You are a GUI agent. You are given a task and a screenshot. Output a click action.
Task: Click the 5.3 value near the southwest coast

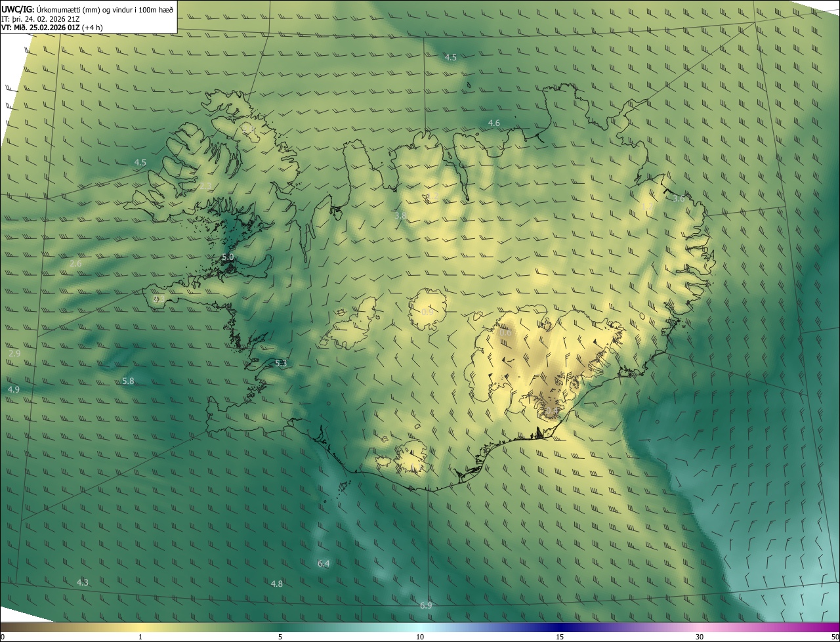(281, 363)
